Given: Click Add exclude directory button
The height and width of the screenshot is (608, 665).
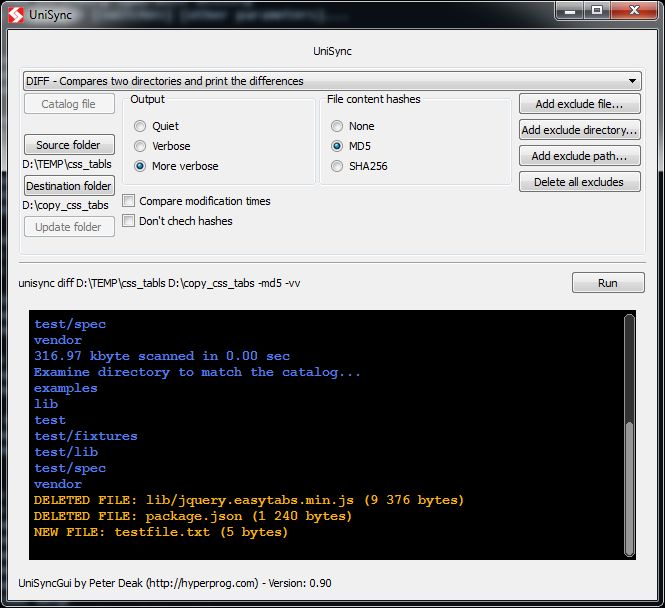Looking at the screenshot, I should coord(579,130).
